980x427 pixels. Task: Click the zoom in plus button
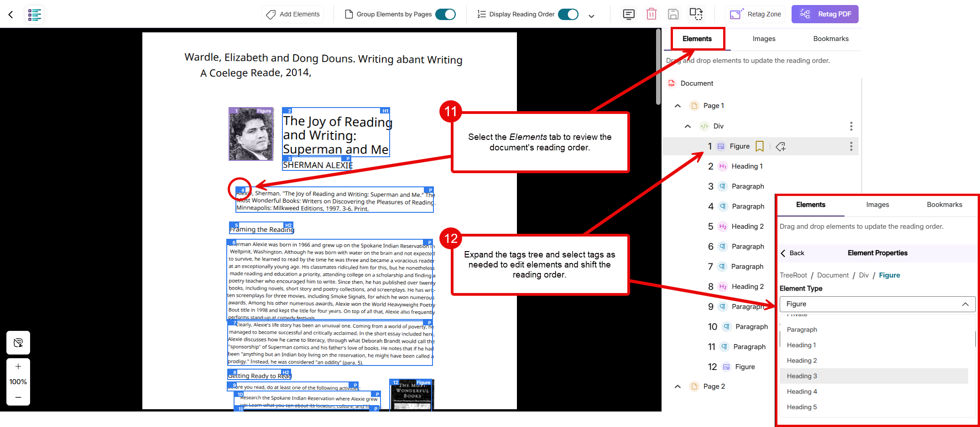click(x=18, y=366)
